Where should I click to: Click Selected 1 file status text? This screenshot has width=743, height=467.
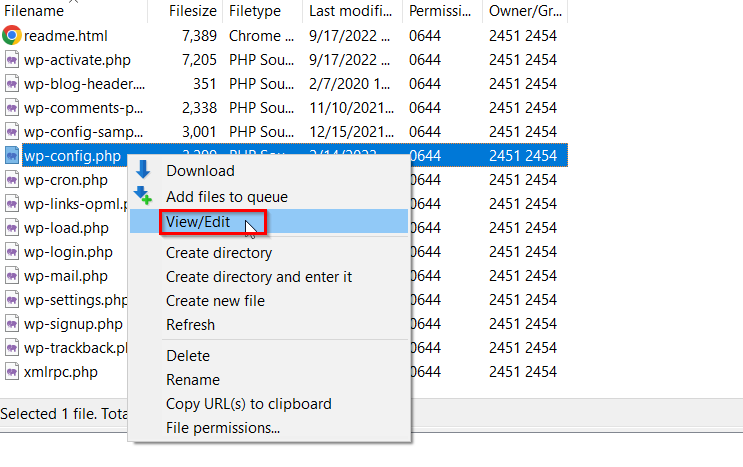[x=63, y=414]
